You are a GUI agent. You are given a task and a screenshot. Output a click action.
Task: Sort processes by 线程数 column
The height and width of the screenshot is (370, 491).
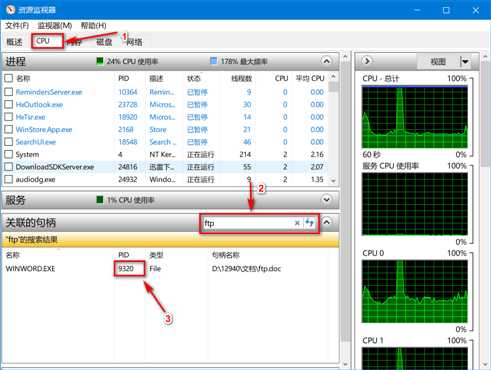[242, 78]
